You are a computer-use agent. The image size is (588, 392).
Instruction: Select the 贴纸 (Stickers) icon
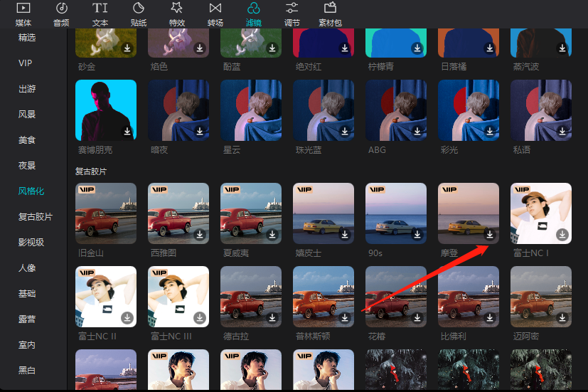pos(139,13)
